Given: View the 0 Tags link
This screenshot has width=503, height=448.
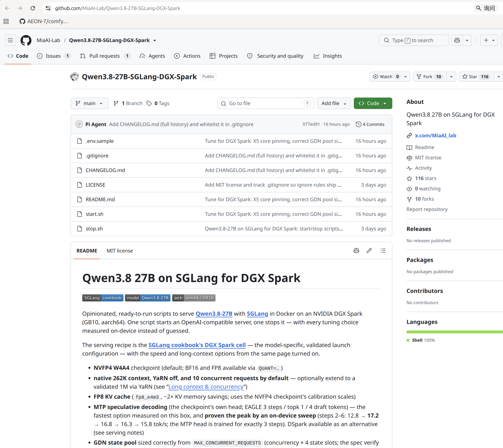Looking at the screenshot, I should click(158, 103).
